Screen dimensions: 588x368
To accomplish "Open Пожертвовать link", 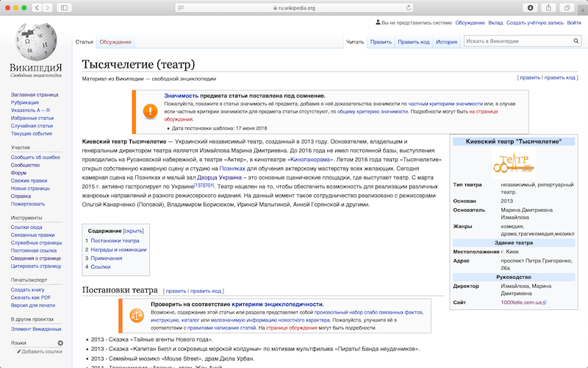I will [x=28, y=204].
